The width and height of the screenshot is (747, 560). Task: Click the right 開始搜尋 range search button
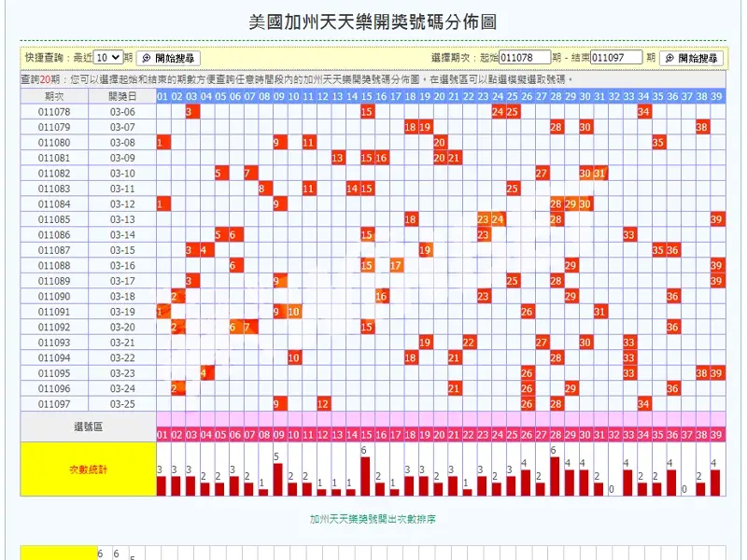pyautogui.click(x=691, y=58)
